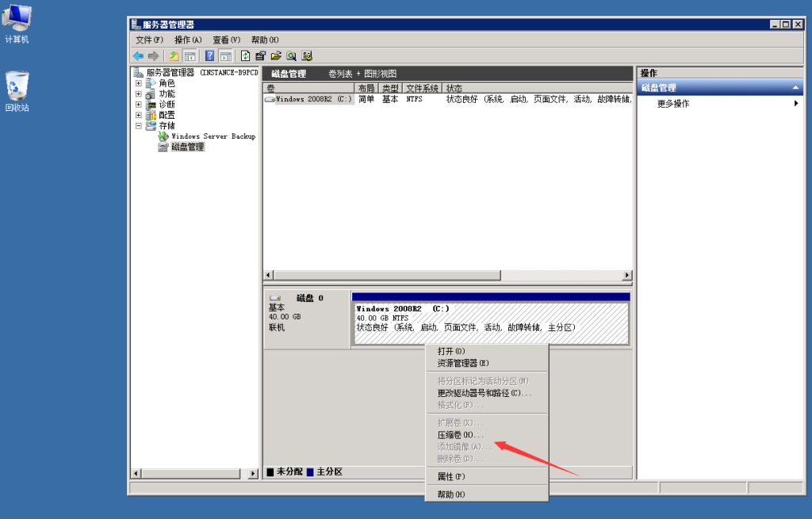This screenshot has width=812, height=519.
Task: Click left arrow of console tree scrollbar
Action: click(x=136, y=474)
